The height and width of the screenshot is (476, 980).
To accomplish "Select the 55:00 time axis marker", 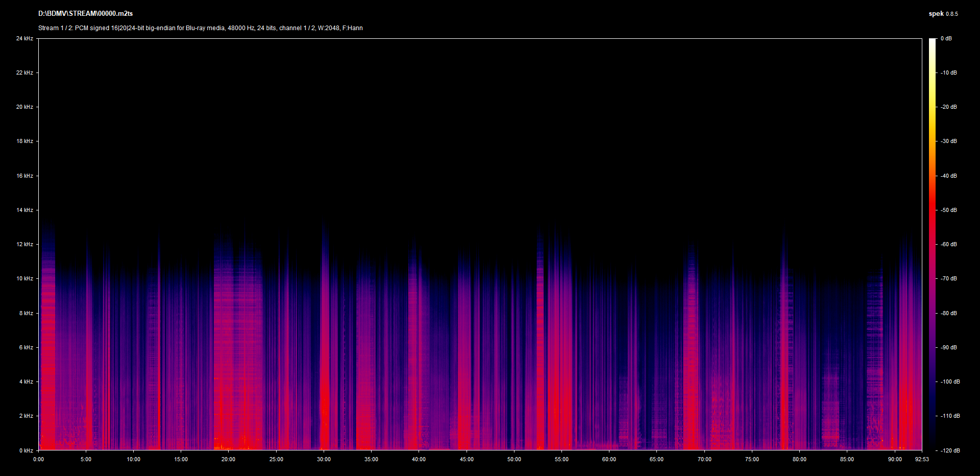I will coord(561,459).
